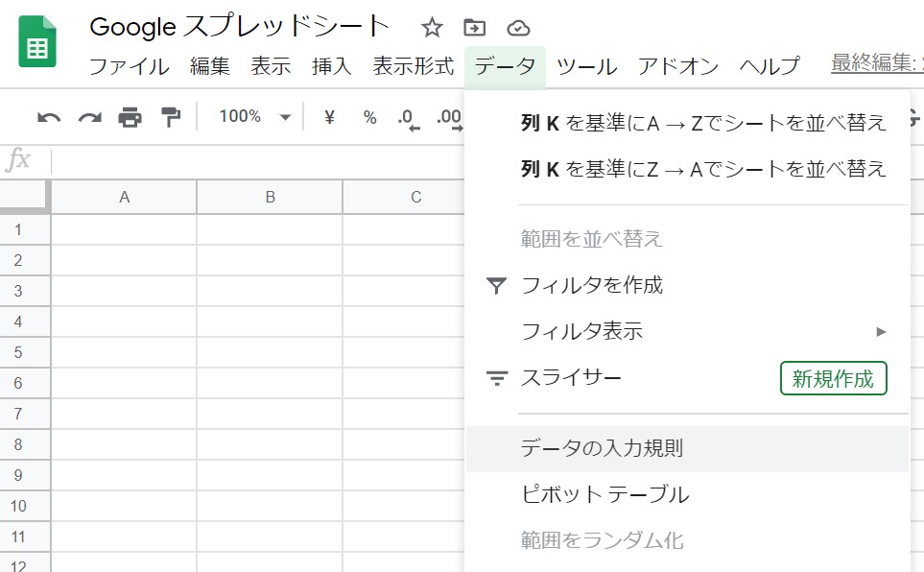Open the ファイル menu

click(130, 66)
